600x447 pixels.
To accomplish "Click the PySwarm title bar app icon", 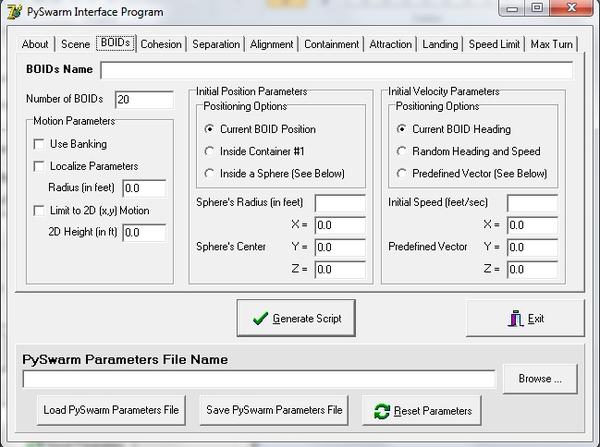I will [x=14, y=11].
